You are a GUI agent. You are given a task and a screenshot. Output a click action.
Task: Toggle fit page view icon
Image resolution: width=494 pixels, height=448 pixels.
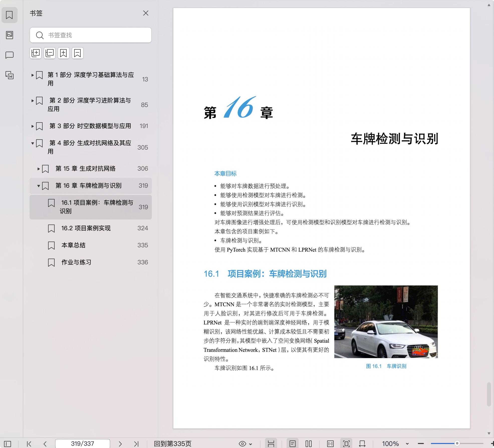pos(346,444)
